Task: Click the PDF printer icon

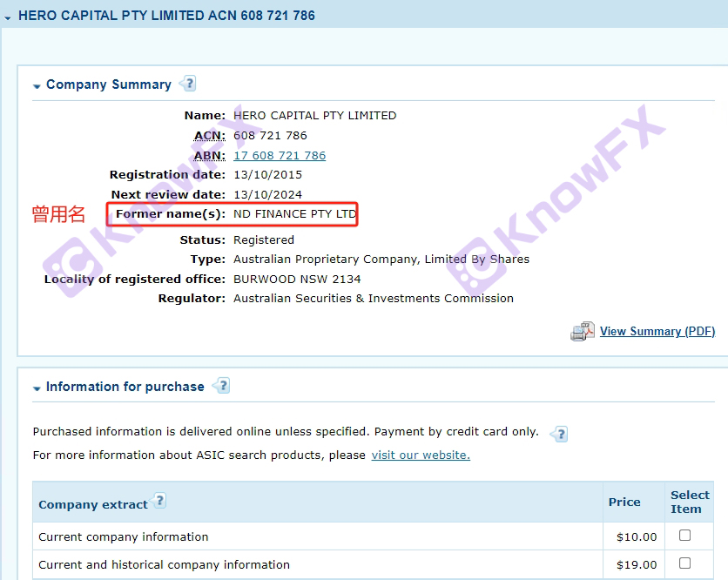Action: (x=583, y=331)
